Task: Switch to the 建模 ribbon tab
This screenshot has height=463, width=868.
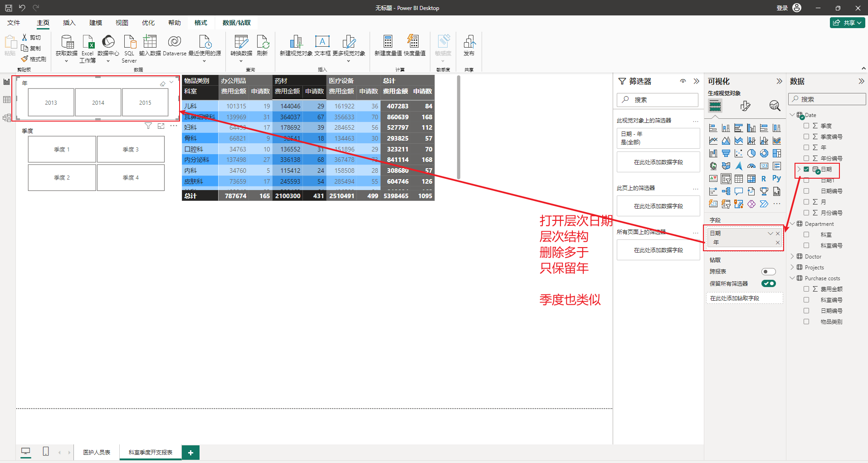Action: coord(95,23)
